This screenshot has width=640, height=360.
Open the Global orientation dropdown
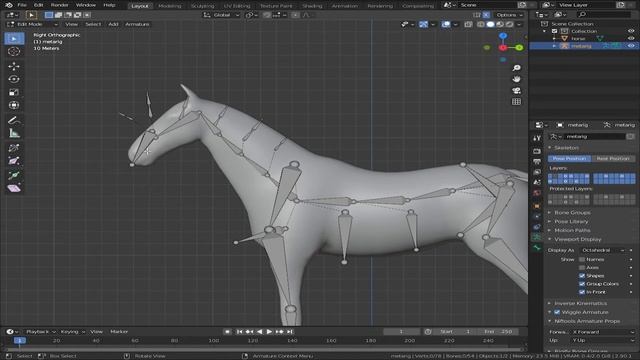222,15
